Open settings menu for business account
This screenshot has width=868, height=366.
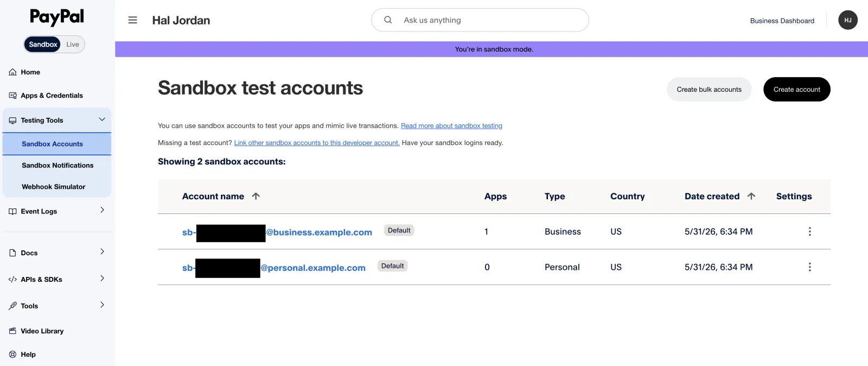[x=810, y=231]
